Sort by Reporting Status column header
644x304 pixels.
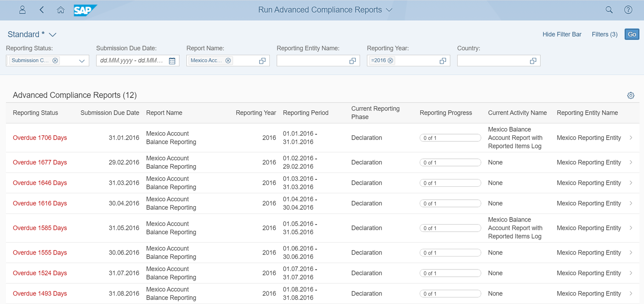[35, 113]
